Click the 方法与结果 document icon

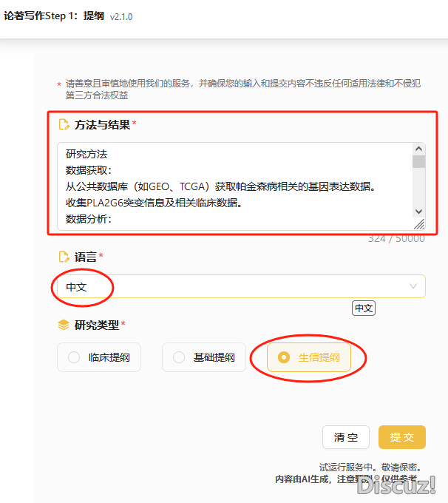(64, 124)
